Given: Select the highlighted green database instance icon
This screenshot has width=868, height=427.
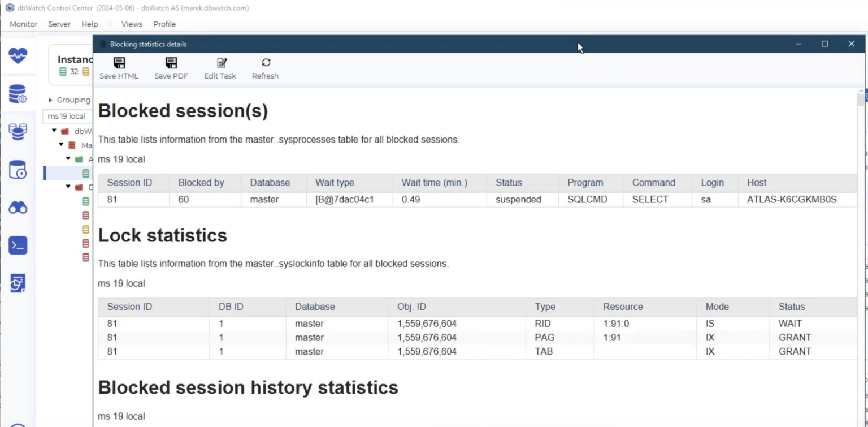Looking at the screenshot, I should coord(85,173).
